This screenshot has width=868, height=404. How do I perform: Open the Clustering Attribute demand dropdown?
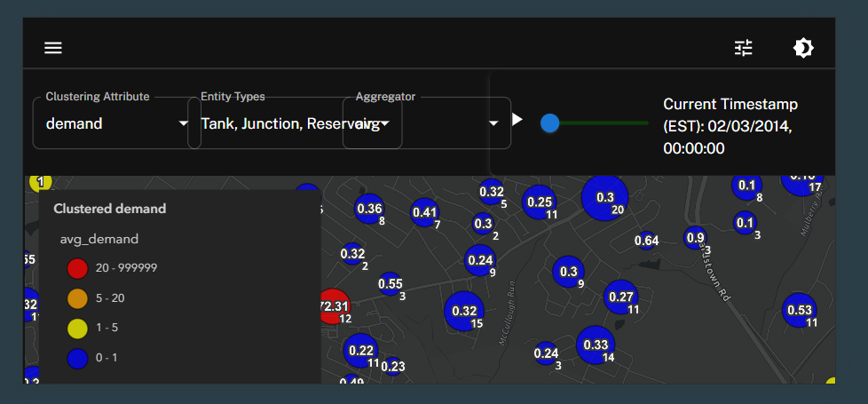tap(117, 123)
